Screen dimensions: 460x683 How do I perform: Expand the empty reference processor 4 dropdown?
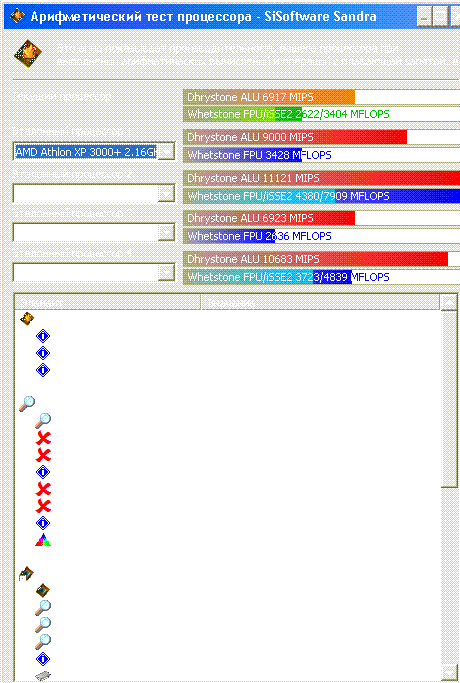pyautogui.click(x=166, y=273)
